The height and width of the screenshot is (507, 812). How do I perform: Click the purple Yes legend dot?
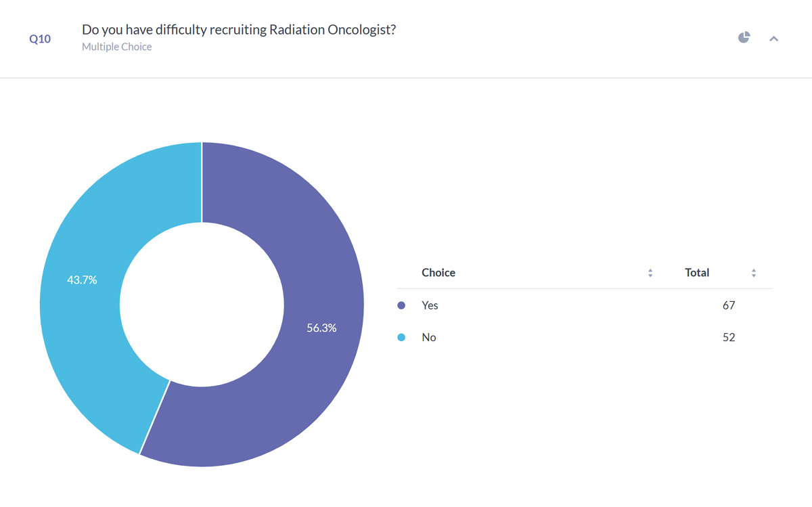[x=401, y=305]
